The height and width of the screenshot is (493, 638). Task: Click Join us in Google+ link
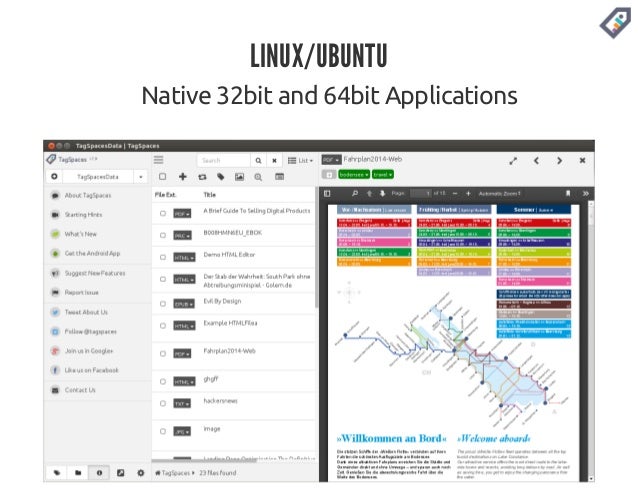click(89, 351)
